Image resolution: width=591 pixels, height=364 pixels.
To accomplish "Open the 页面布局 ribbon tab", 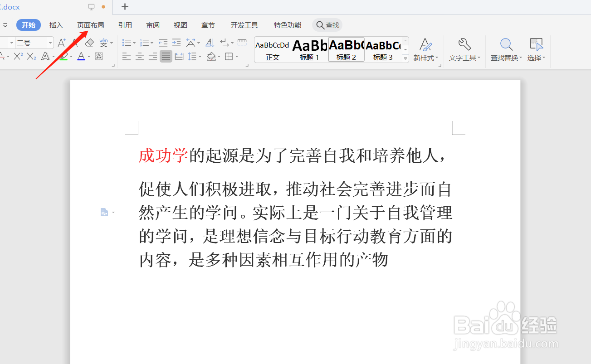I will pyautogui.click(x=90, y=25).
